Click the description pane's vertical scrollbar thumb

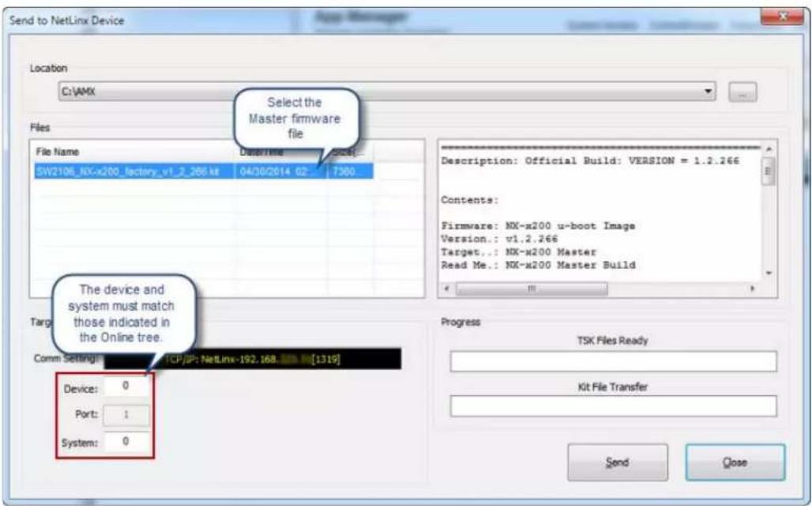pyautogui.click(x=769, y=172)
